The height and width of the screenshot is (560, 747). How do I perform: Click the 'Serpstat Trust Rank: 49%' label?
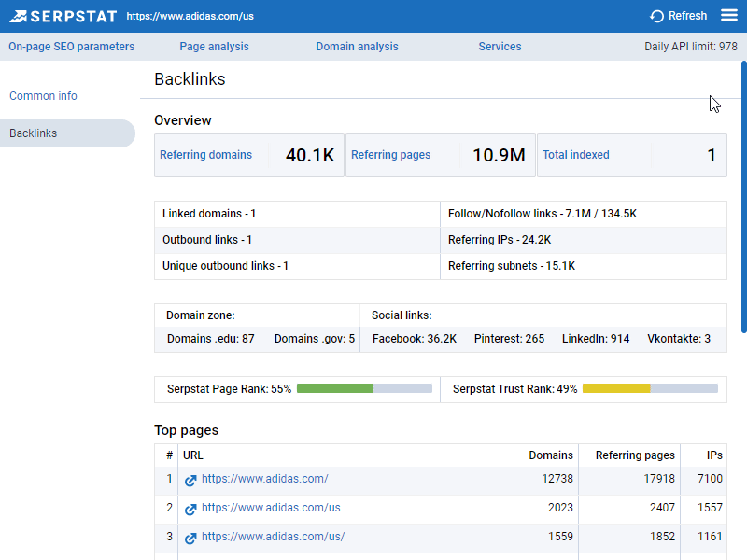tap(515, 389)
